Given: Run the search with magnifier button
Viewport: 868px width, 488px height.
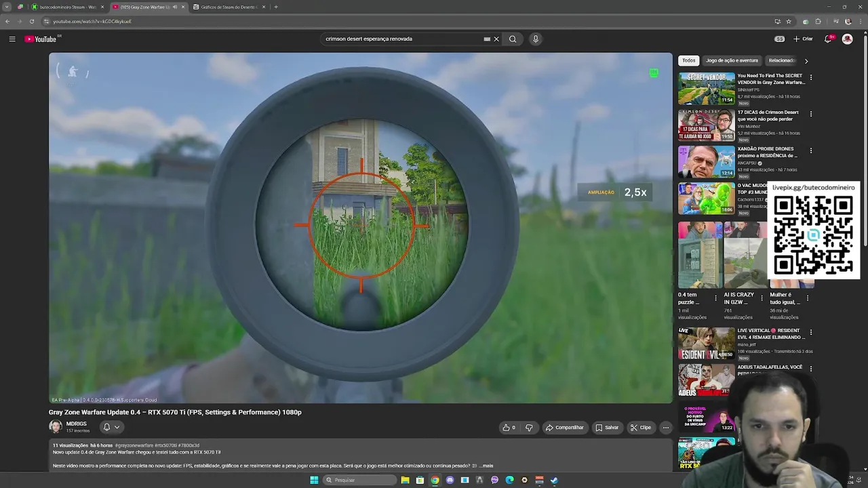Looking at the screenshot, I should tap(513, 39).
